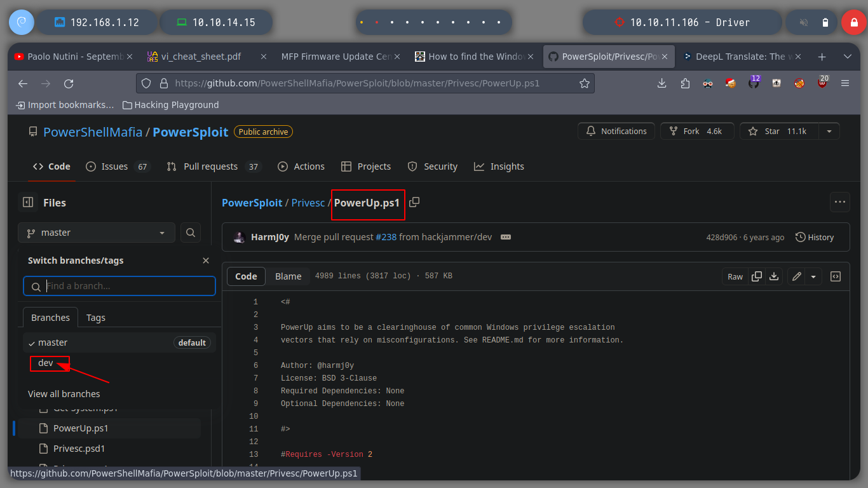Open the PowerSploit repository title link
Screen dimensions: 868x488
click(x=190, y=132)
